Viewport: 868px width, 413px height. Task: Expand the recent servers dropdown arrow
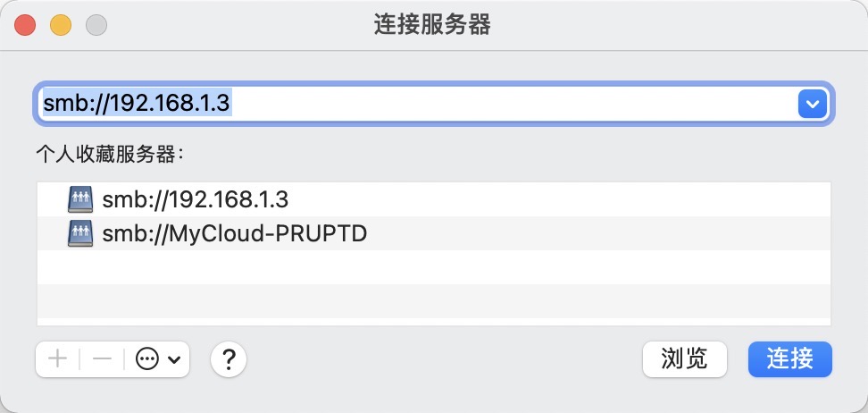point(811,104)
